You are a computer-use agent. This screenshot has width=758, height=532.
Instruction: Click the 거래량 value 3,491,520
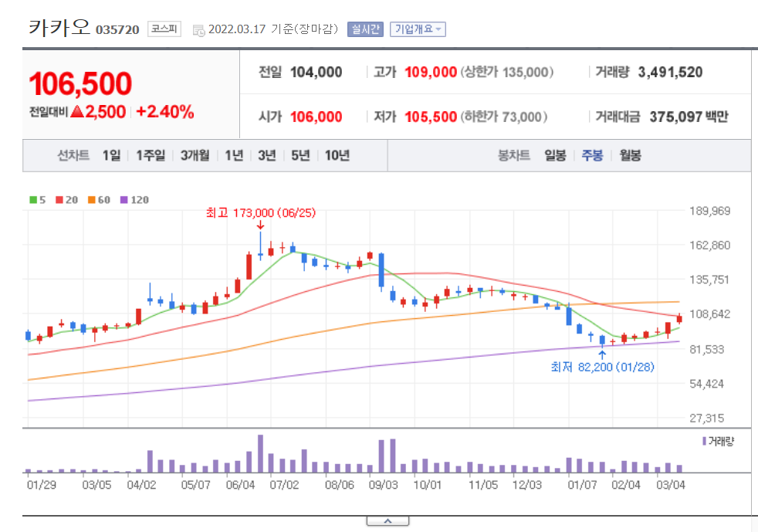[670, 73]
